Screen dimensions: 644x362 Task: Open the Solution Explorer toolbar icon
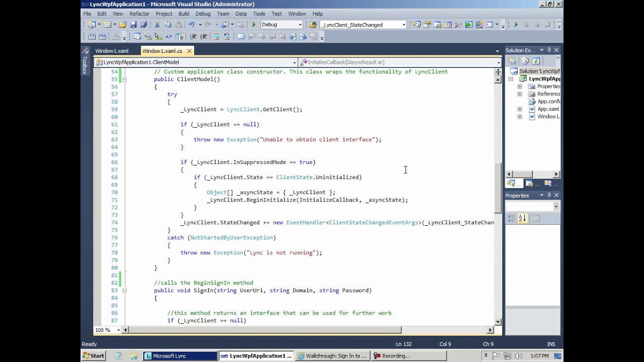pos(417,25)
